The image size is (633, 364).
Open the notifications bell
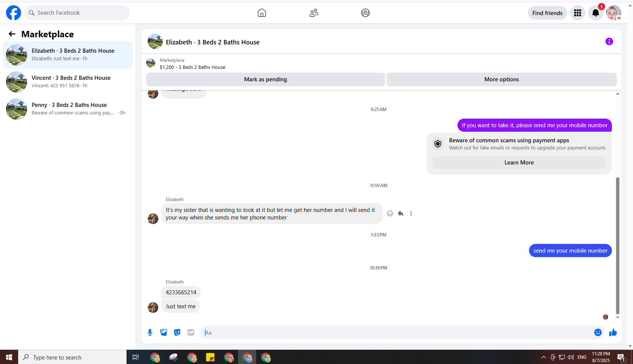point(596,13)
